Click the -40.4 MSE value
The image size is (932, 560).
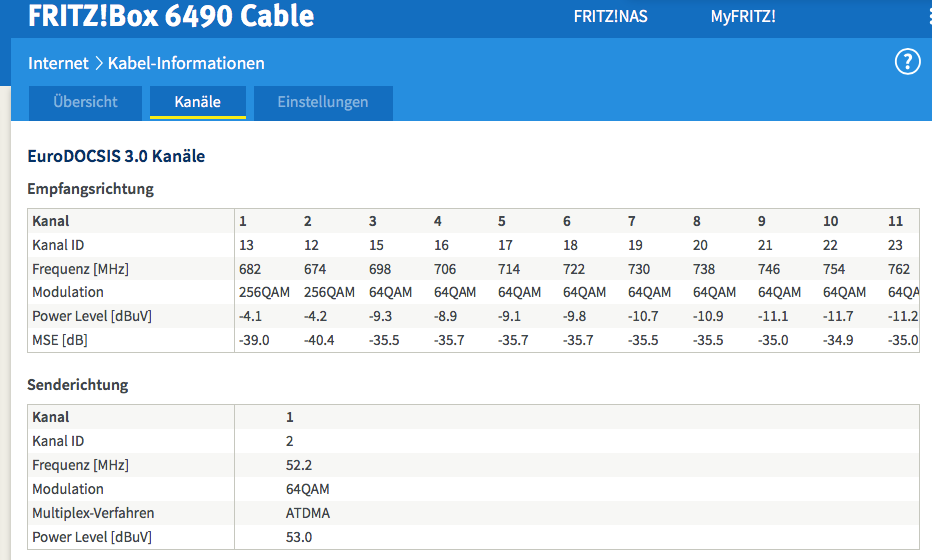[x=319, y=340]
